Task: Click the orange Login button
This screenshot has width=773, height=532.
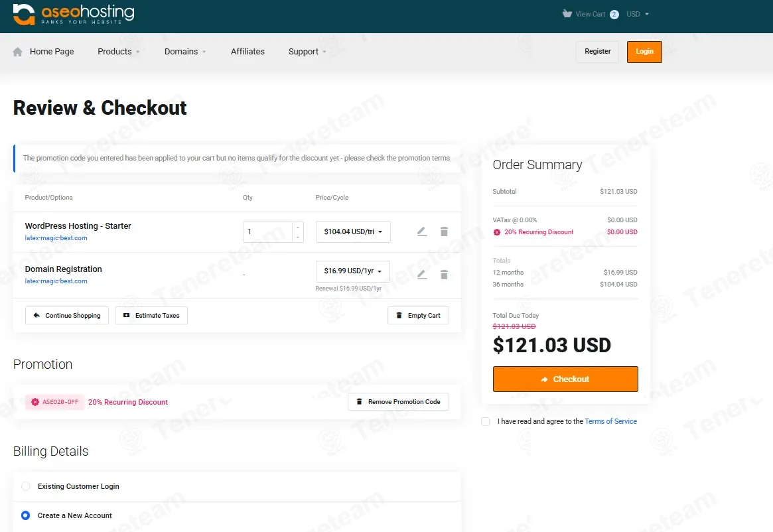Action: click(644, 52)
